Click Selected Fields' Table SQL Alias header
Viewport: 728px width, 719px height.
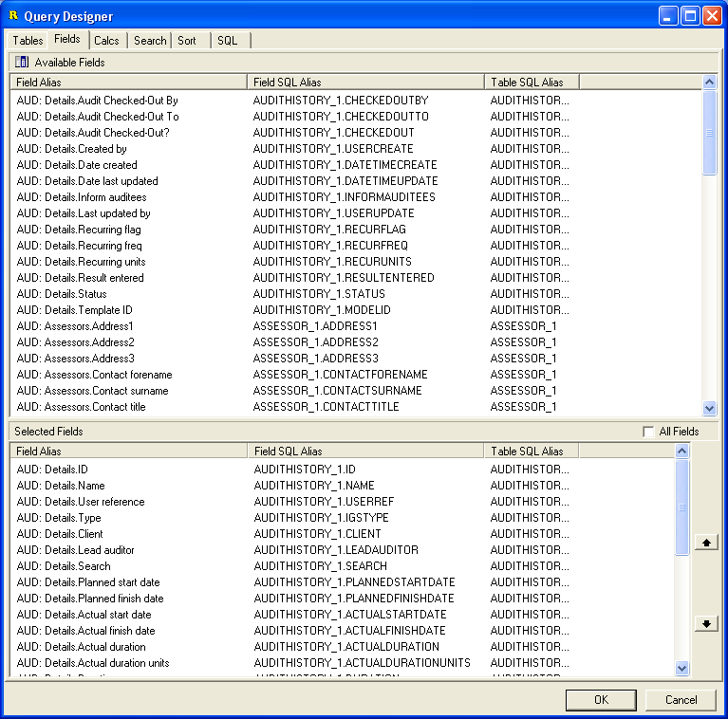(x=532, y=451)
